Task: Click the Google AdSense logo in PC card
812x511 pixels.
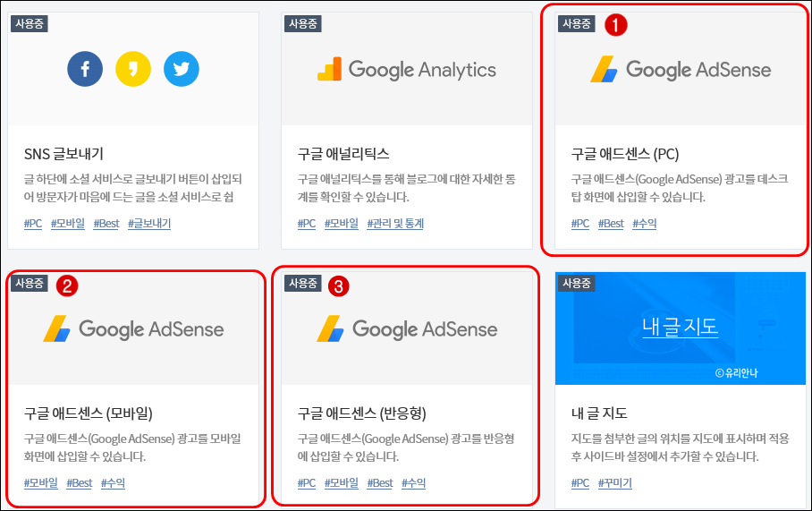Action: 681,70
